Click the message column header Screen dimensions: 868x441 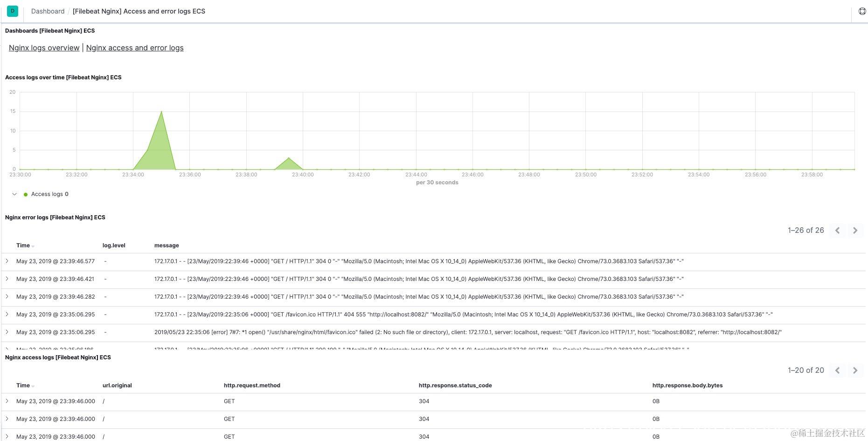(167, 245)
